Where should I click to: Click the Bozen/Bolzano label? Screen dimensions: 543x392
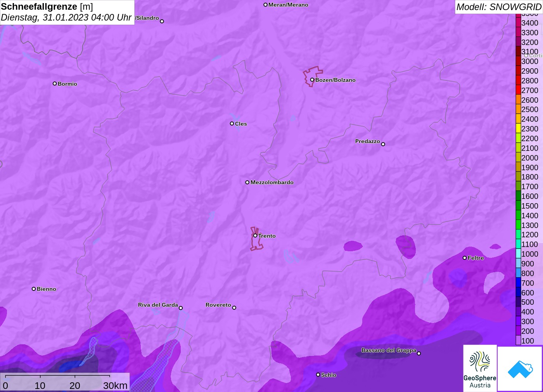click(335, 80)
